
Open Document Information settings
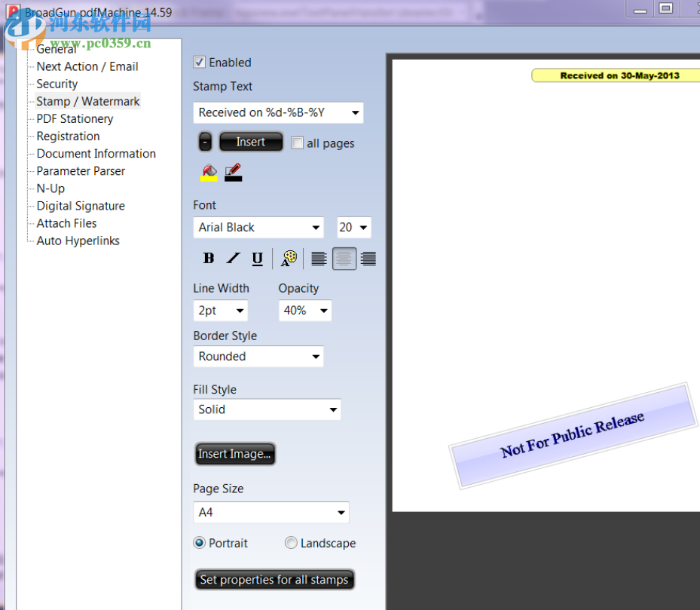(x=96, y=154)
